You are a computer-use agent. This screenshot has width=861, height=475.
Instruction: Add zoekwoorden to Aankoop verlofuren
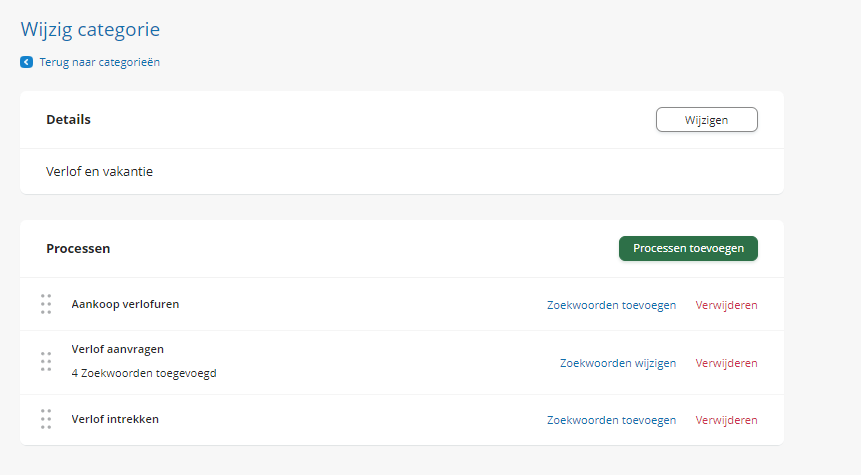pyautogui.click(x=611, y=305)
